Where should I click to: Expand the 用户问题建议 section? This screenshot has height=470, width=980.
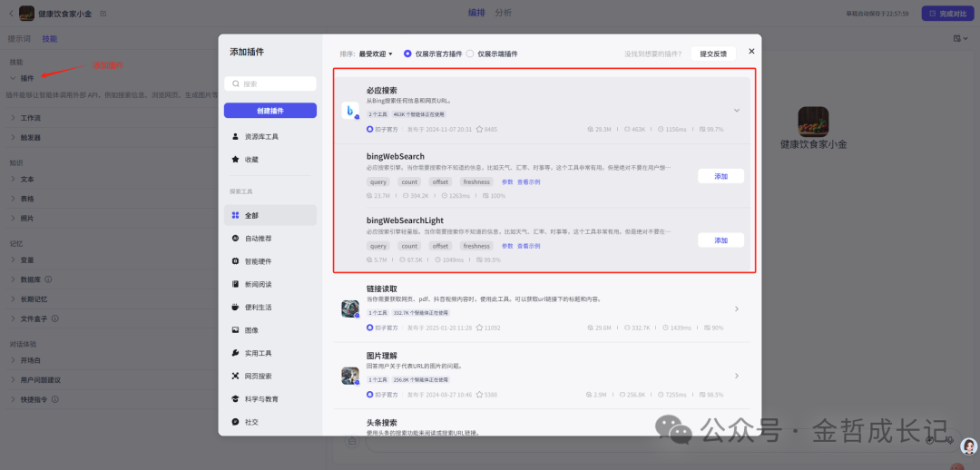coord(14,379)
